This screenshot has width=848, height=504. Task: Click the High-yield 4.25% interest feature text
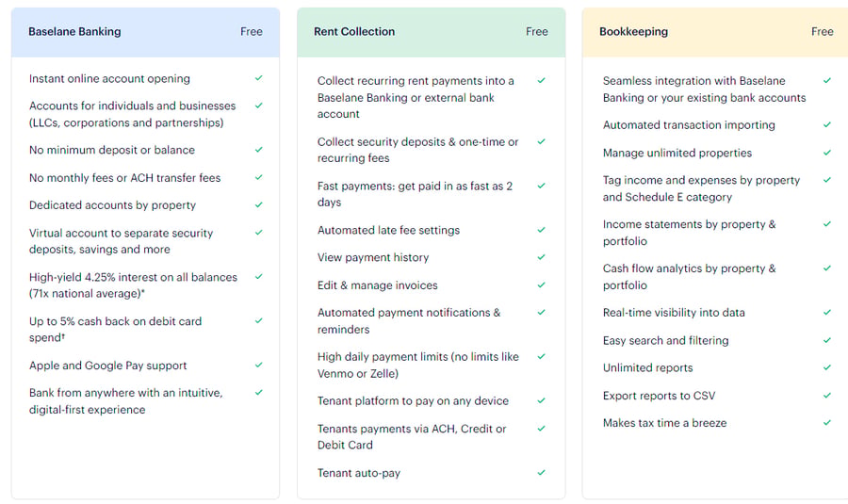click(133, 285)
